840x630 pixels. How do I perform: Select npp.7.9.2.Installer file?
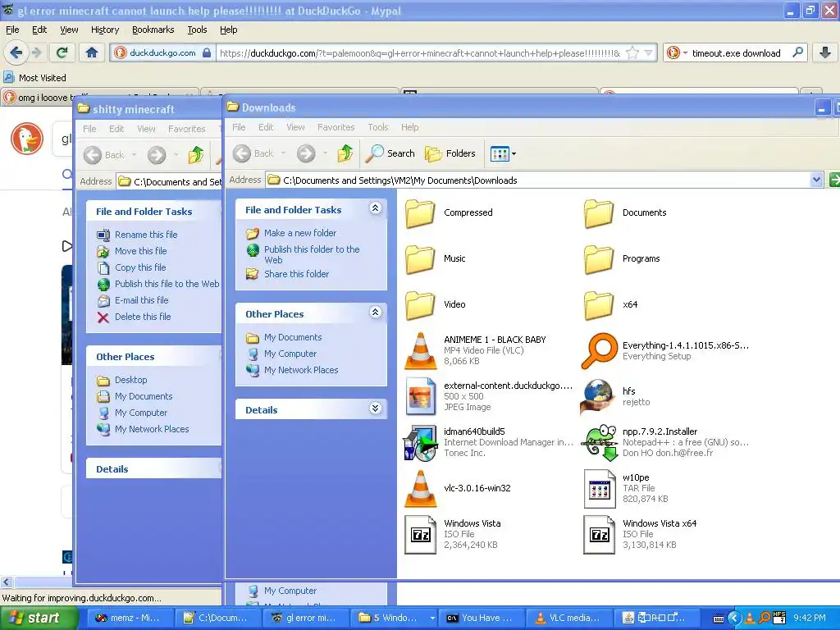(x=666, y=442)
